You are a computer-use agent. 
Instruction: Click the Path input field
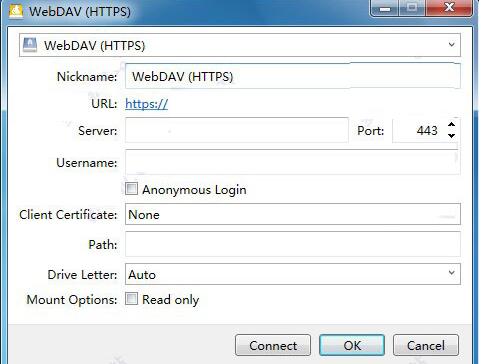(293, 244)
